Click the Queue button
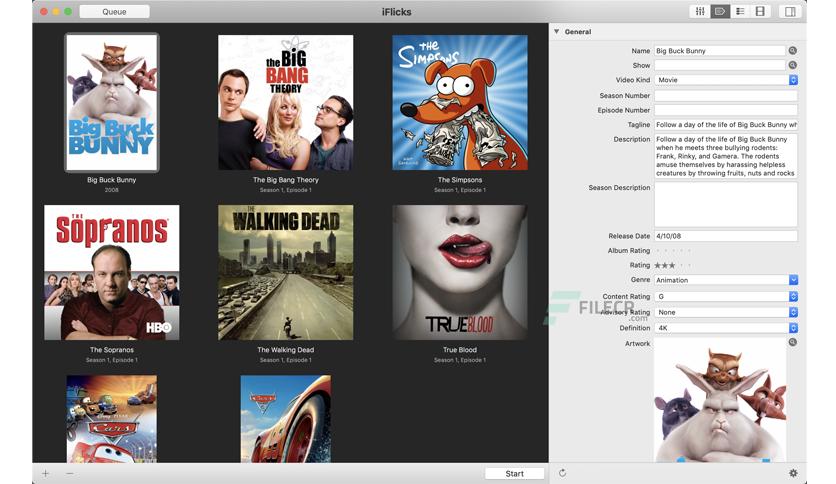This screenshot has width=836, height=484. point(115,11)
